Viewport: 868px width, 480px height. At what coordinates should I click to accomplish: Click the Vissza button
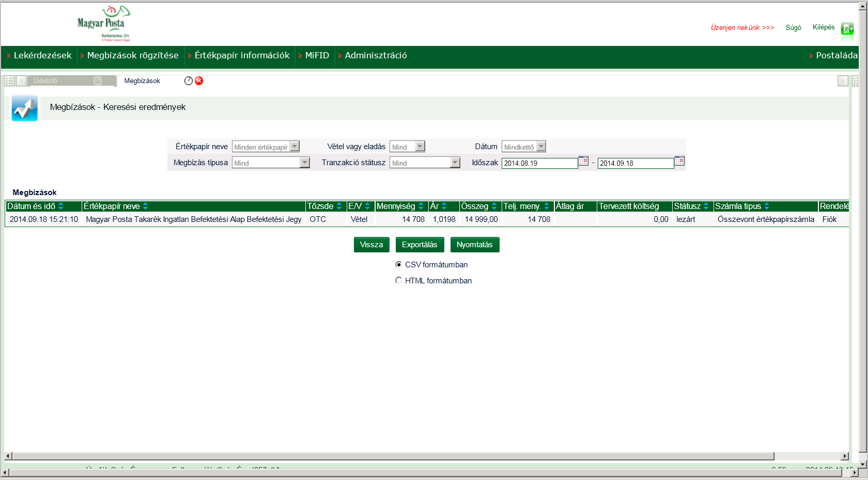coord(371,245)
